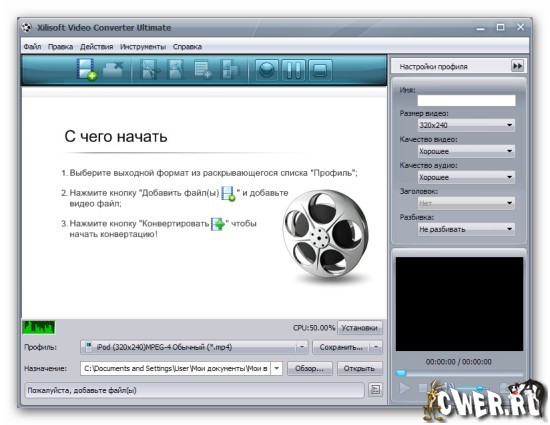Click the log icon beside status bar
550x425 pixels.
[x=375, y=390]
